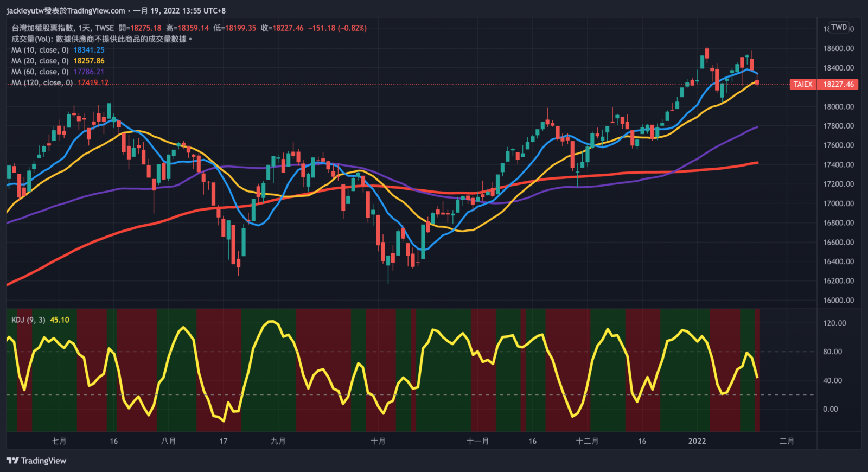
Task: Select the MA (60, close, 0) legend
Action: pyautogui.click(x=40, y=72)
